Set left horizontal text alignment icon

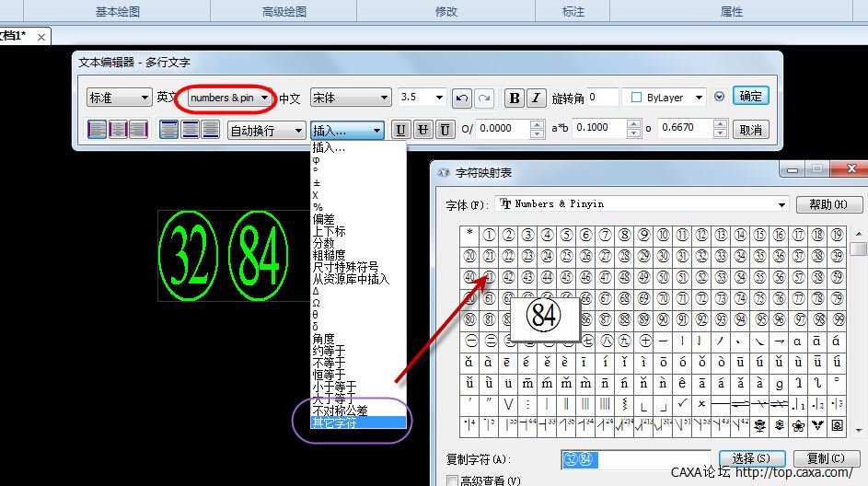point(97,130)
